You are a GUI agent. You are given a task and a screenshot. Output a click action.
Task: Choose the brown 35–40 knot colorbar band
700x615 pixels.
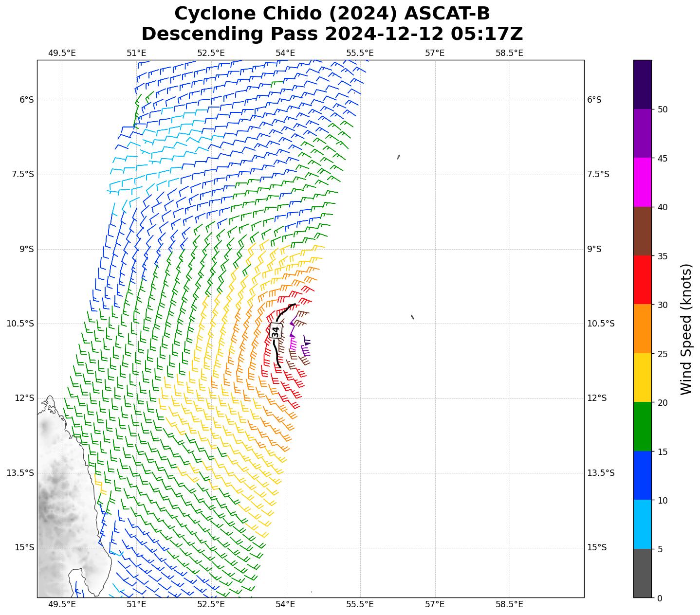[642, 231]
